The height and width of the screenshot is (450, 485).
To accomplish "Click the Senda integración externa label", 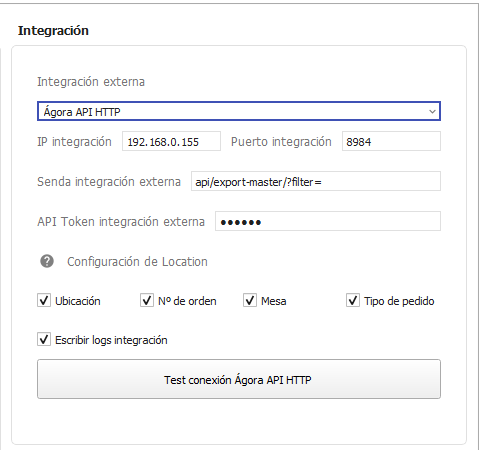I will 109,182.
